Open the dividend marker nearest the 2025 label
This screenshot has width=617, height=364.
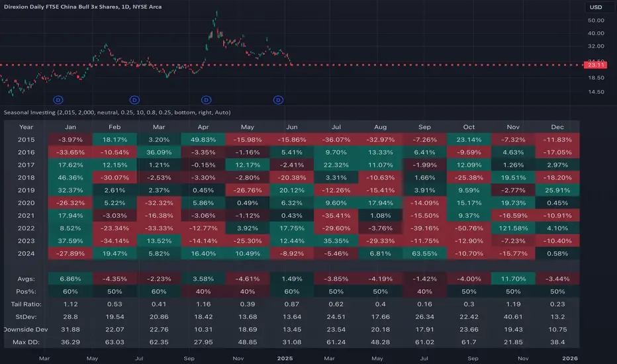pyautogui.click(x=278, y=100)
